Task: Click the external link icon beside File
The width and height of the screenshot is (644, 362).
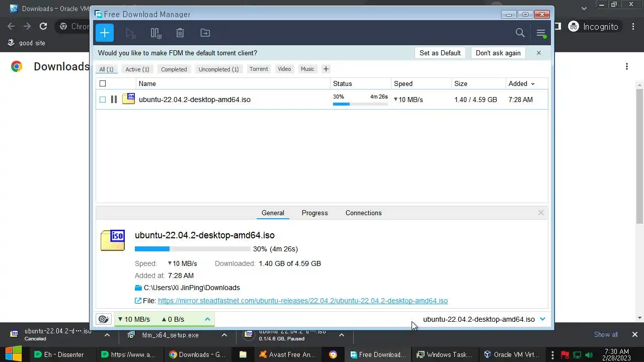Action: tap(138, 301)
